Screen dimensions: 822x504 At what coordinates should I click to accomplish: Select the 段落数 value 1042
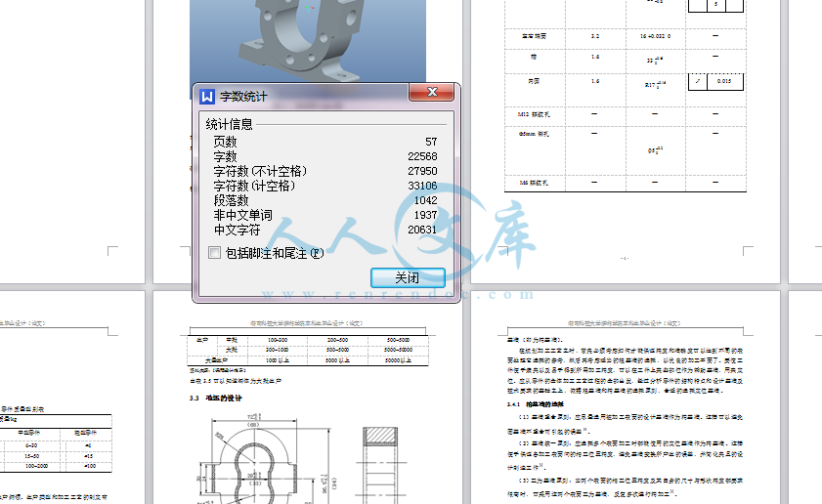coord(425,200)
